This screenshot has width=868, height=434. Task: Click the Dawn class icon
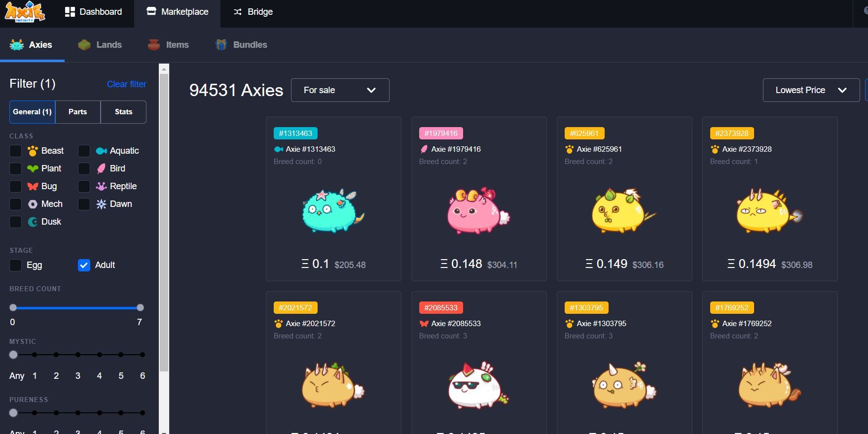tap(101, 204)
